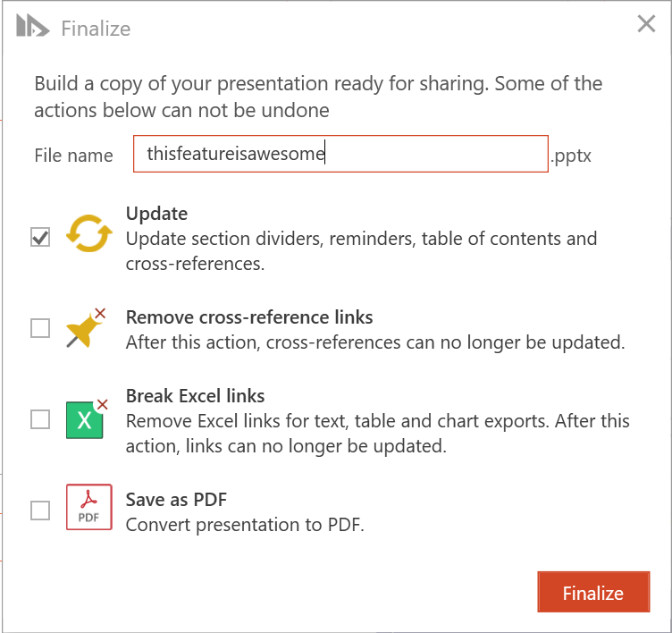The image size is (672, 633).
Task: Click the "Remove cross-reference links" heading
Action: [249, 317]
